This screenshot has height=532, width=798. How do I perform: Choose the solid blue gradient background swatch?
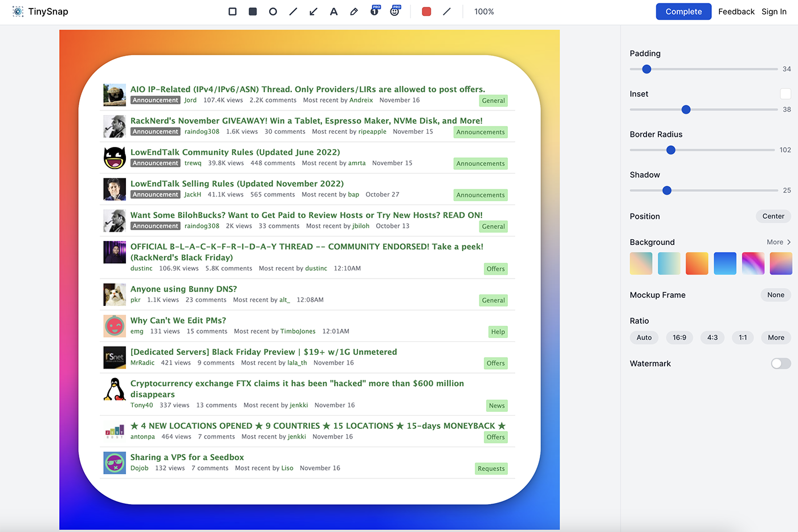tap(724, 264)
